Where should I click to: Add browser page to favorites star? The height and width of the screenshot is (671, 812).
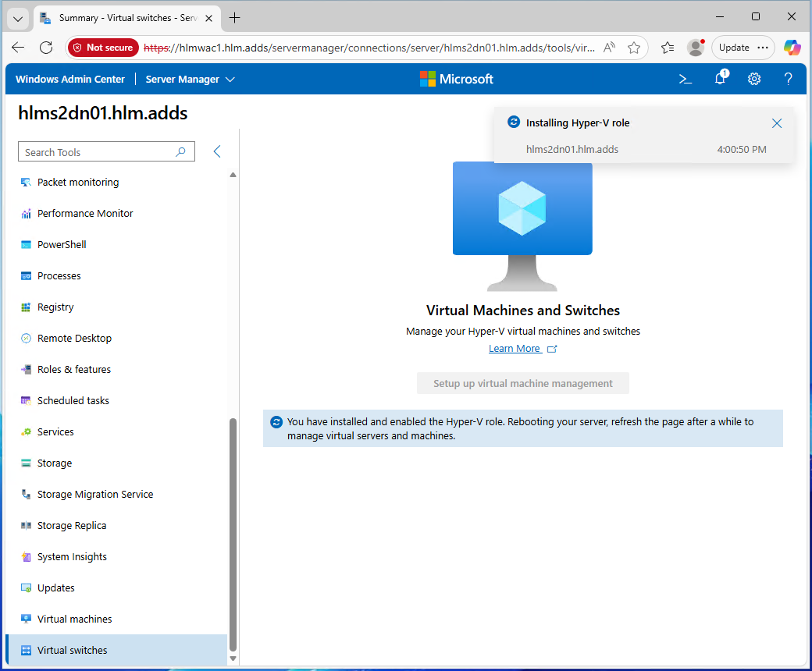tap(634, 48)
